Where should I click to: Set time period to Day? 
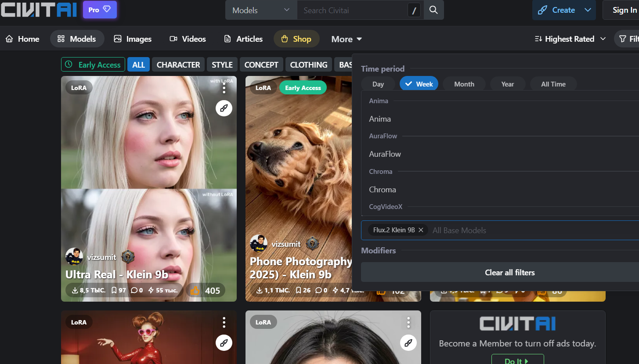tap(378, 84)
